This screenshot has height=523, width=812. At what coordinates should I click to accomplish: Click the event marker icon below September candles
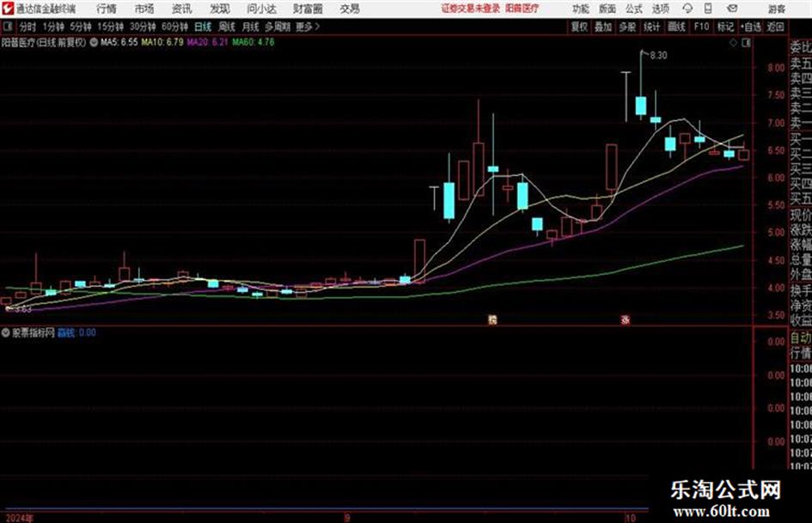pos(492,319)
